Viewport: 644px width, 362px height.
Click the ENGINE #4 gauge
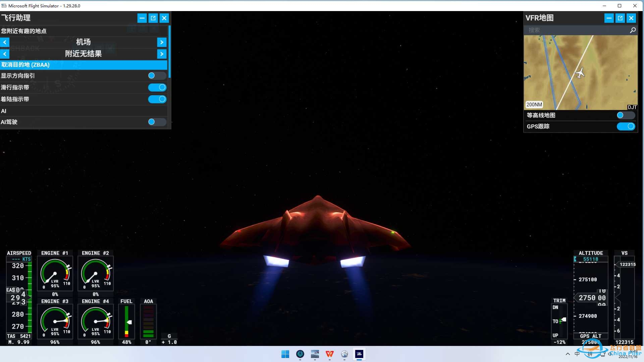[96, 321]
